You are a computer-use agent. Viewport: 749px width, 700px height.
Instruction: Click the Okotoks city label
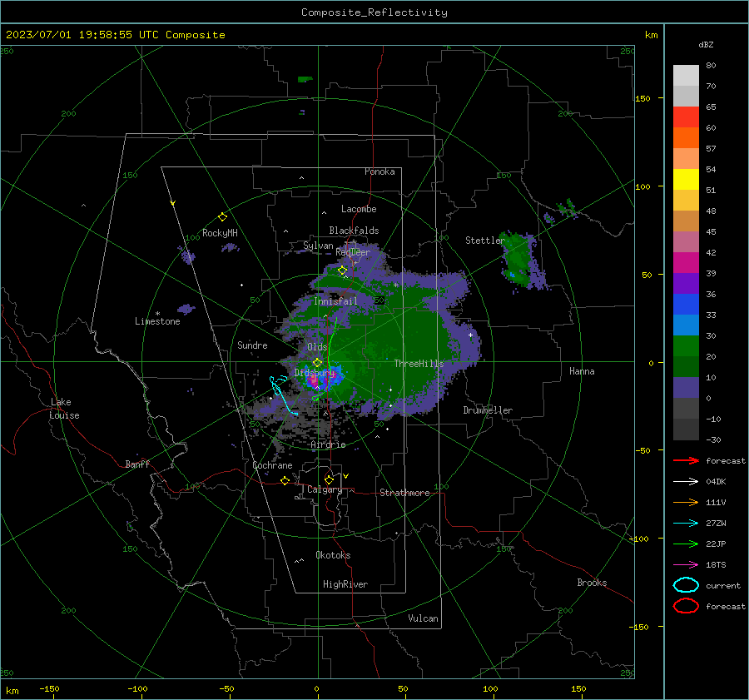(333, 555)
